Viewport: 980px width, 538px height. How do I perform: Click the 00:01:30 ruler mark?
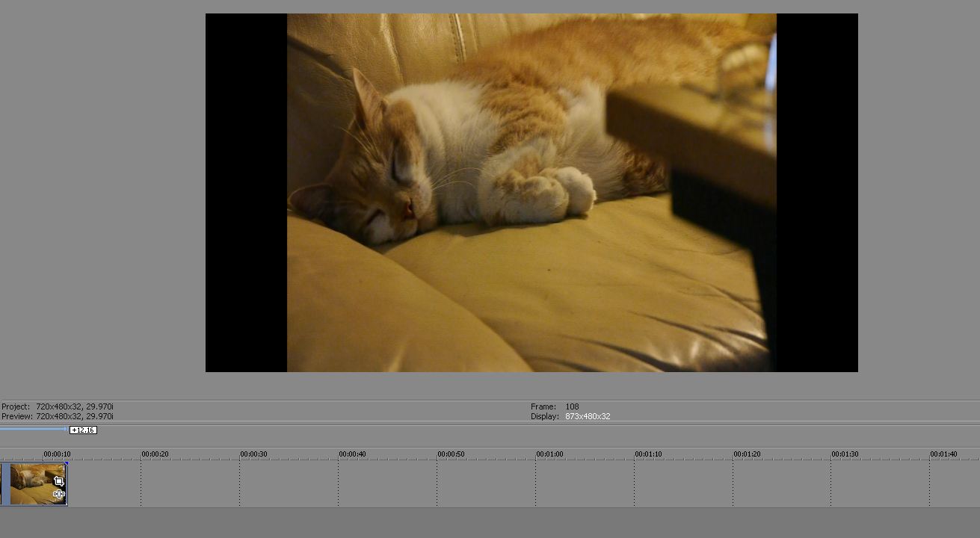pos(845,454)
